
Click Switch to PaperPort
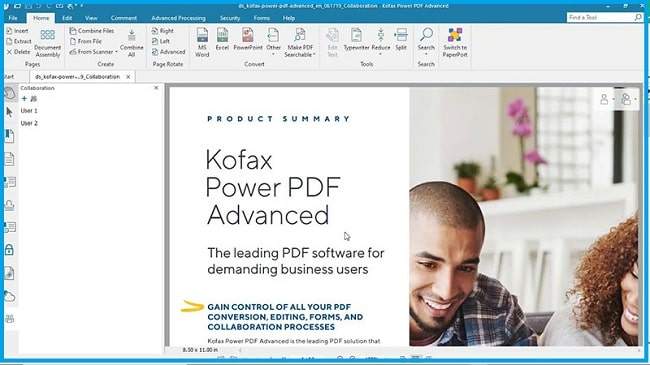click(x=455, y=43)
